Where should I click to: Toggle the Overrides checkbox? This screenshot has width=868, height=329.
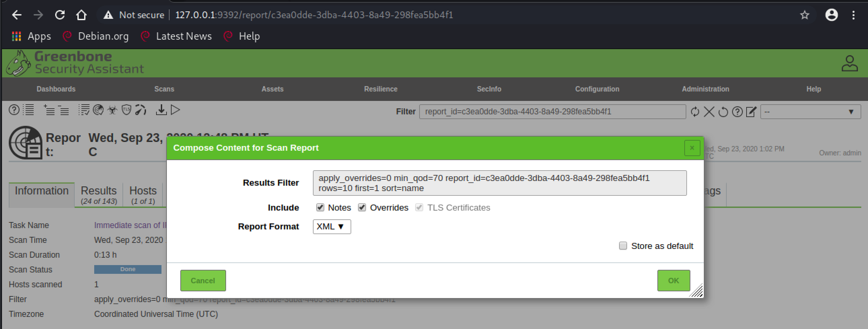tap(362, 208)
